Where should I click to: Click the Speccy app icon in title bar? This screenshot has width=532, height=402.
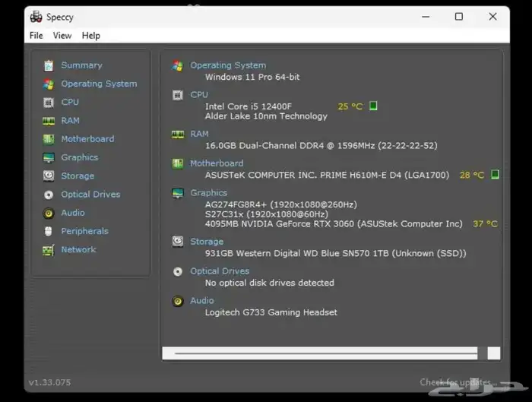(36, 17)
